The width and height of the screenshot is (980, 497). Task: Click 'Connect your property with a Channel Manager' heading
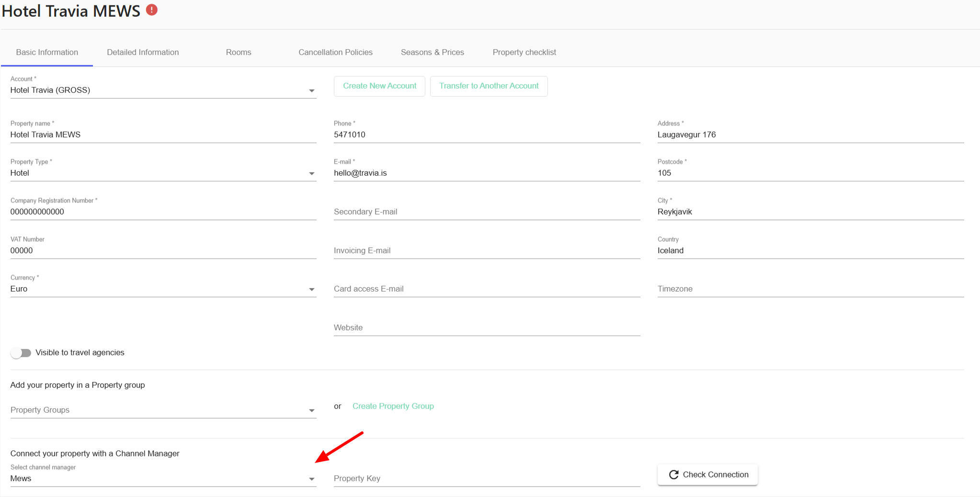(95, 453)
